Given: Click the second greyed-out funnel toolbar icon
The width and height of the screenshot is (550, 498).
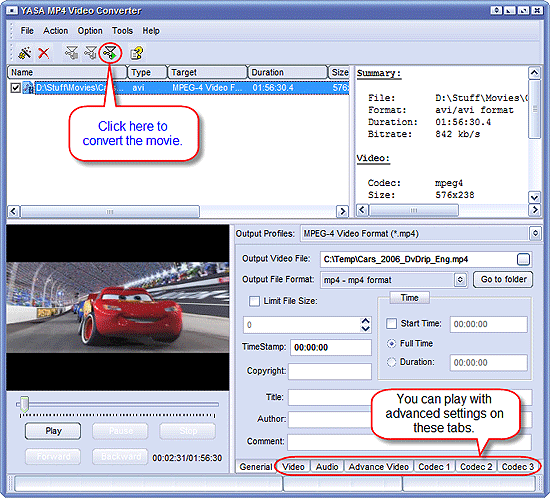Looking at the screenshot, I should point(90,53).
